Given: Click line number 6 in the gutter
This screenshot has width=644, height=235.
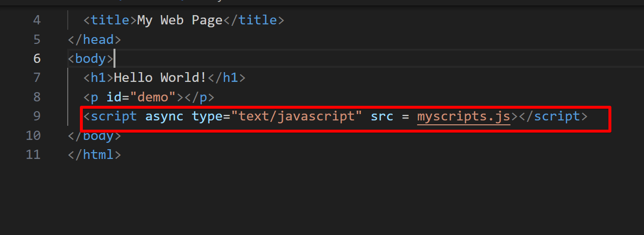Looking at the screenshot, I should 37,59.
